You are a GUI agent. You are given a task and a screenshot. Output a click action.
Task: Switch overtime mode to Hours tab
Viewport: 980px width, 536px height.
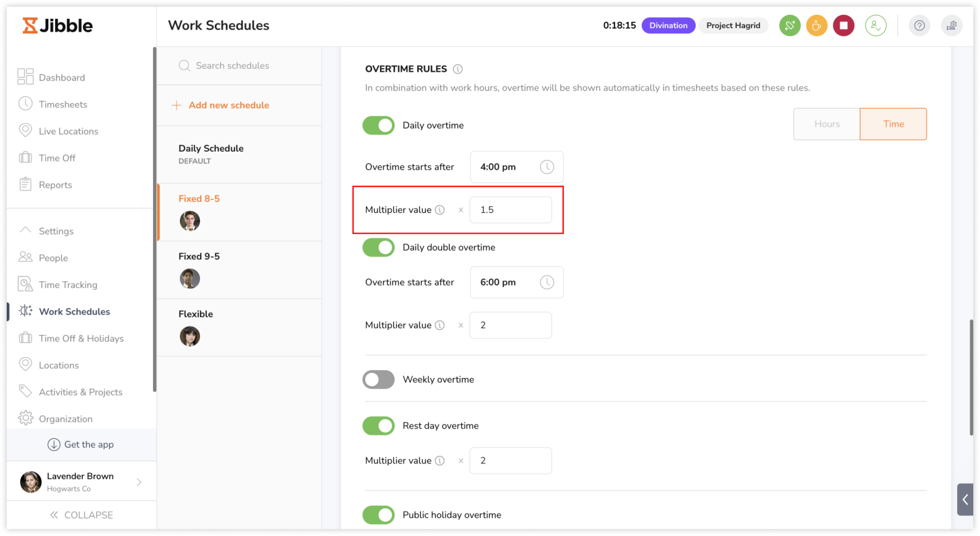point(827,124)
